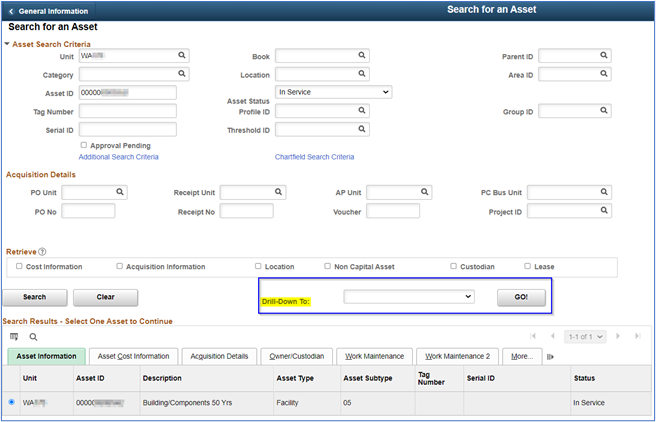Open the Owner/Custodian tab

pos(296,356)
